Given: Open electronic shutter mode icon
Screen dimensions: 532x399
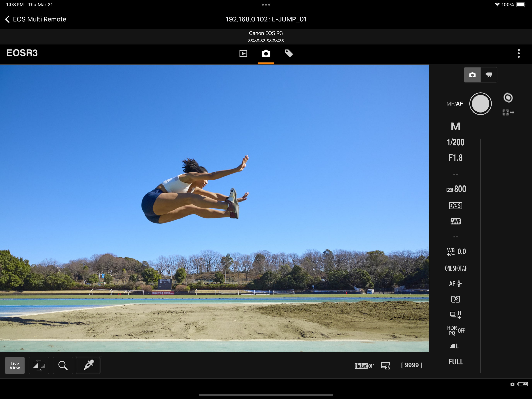Looking at the screenshot, I should pos(385,366).
